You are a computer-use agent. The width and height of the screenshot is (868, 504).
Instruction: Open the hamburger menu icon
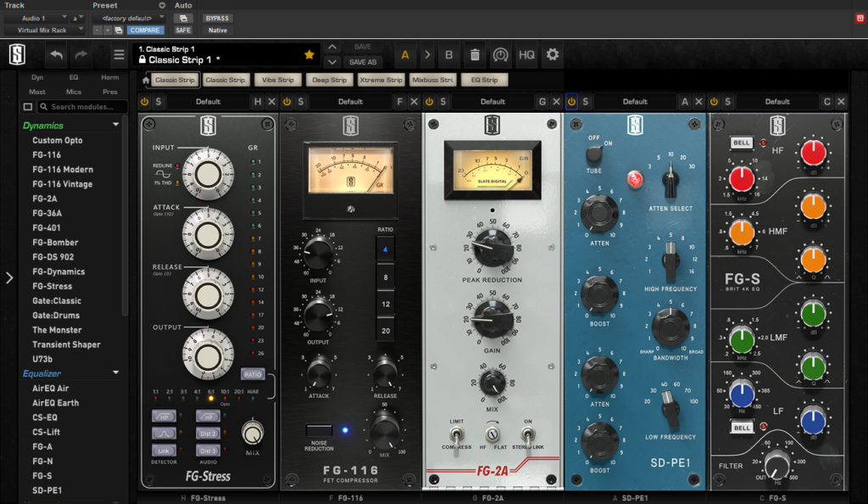[x=119, y=54]
